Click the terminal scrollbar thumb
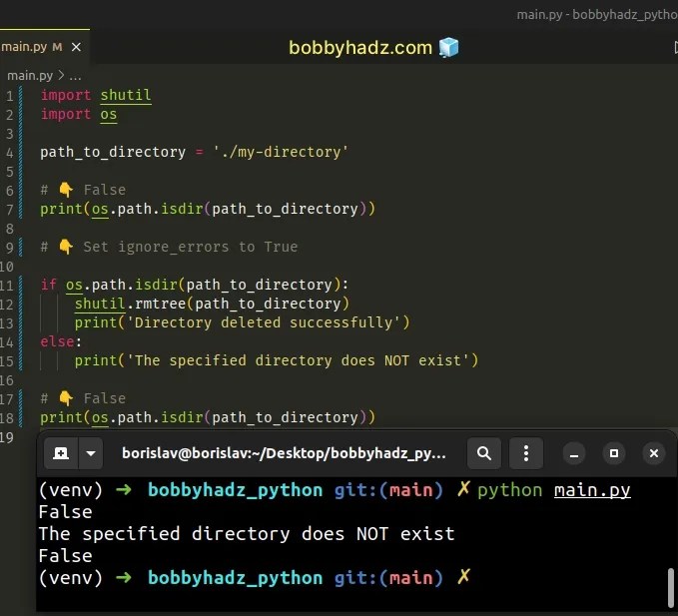 [x=671, y=588]
